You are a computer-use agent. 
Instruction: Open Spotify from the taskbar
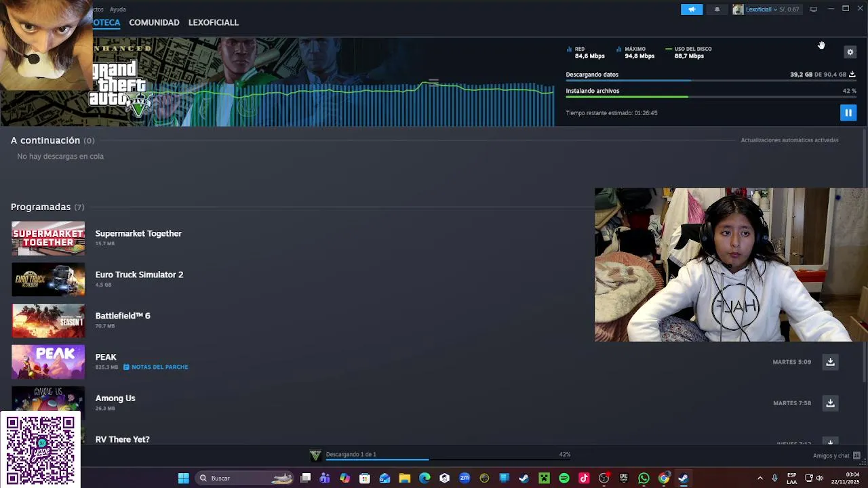564,479
